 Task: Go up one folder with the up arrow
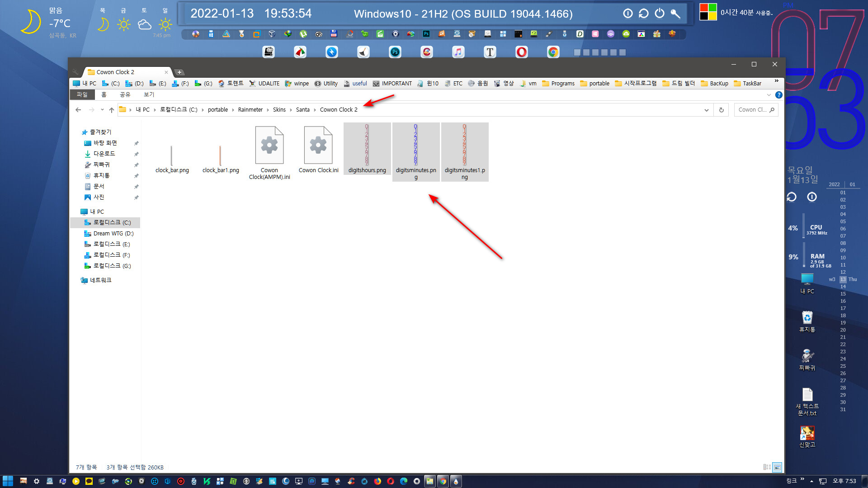pyautogui.click(x=112, y=110)
